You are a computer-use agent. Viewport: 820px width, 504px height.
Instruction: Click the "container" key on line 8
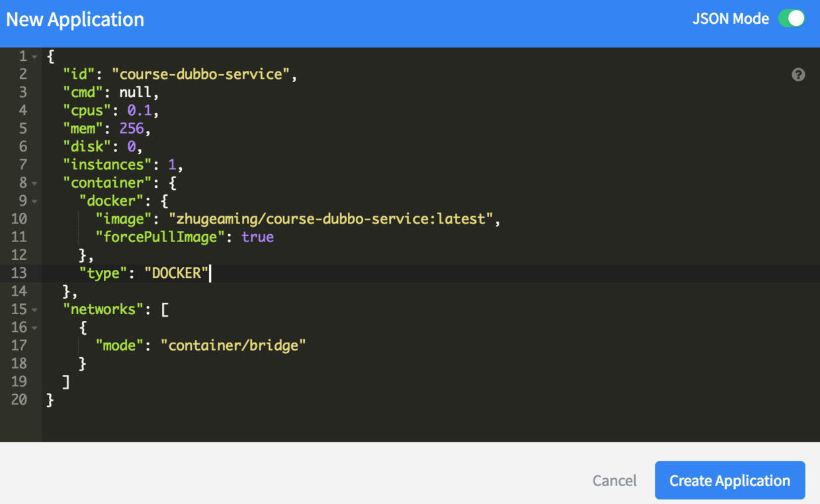pos(107,183)
